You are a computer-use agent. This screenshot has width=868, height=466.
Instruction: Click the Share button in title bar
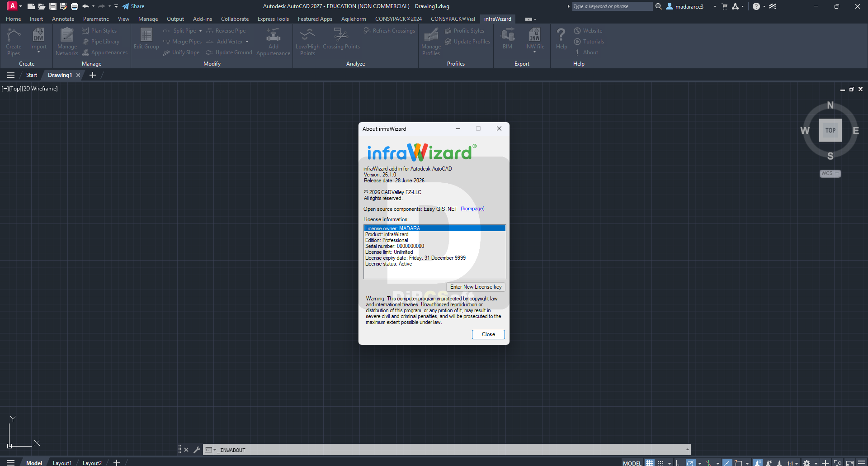pos(133,6)
